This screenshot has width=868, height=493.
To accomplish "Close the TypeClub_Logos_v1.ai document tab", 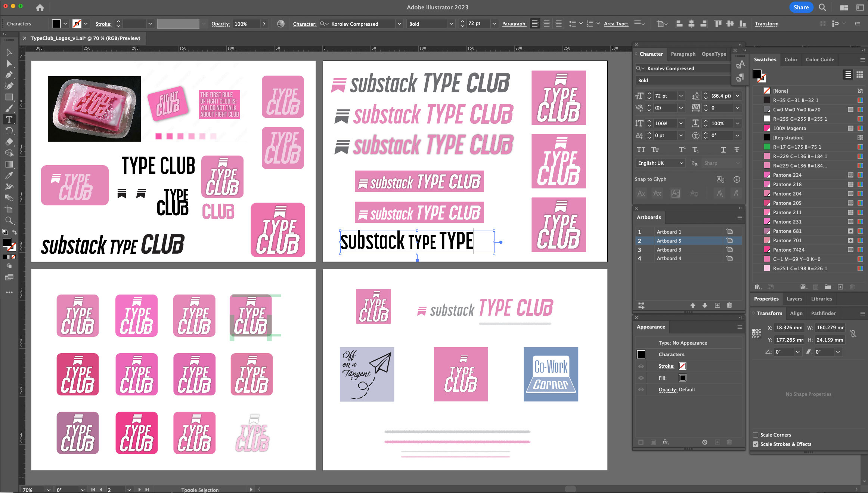I will click(25, 38).
